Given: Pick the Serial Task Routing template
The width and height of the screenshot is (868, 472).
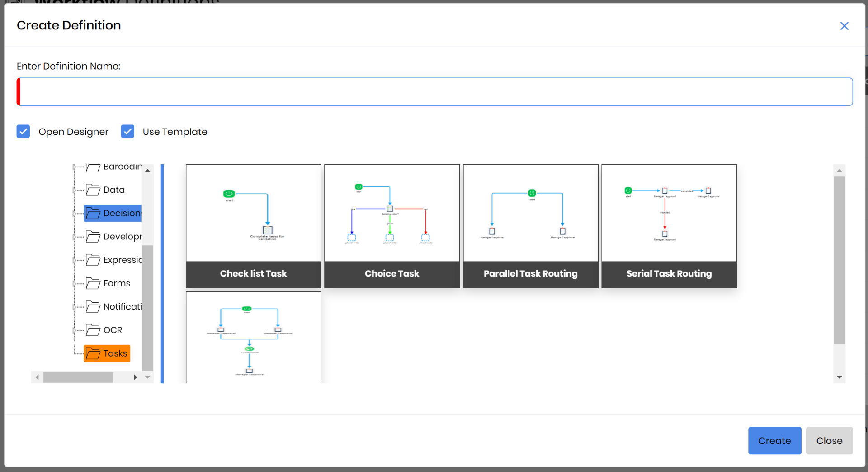Looking at the screenshot, I should click(669, 226).
